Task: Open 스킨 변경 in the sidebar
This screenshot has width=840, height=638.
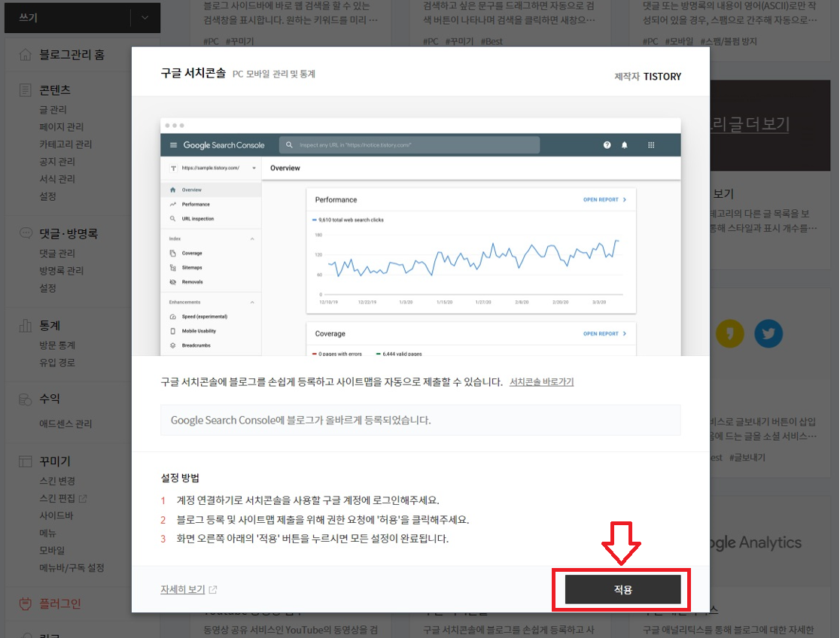Action: 57,481
